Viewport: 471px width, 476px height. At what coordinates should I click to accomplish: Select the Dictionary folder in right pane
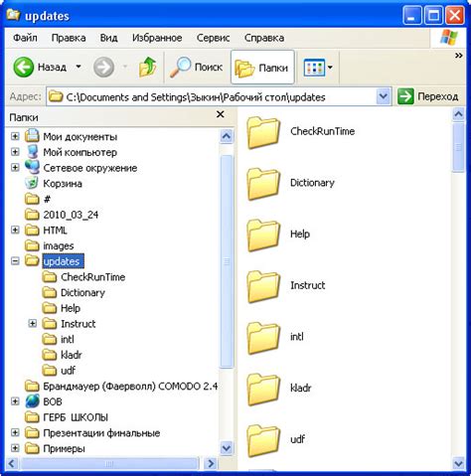click(290, 184)
